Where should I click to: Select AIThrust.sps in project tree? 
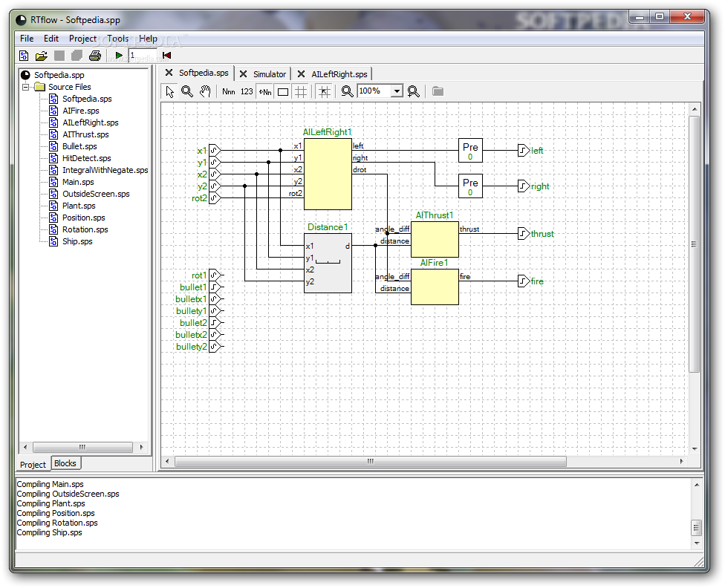(85, 134)
